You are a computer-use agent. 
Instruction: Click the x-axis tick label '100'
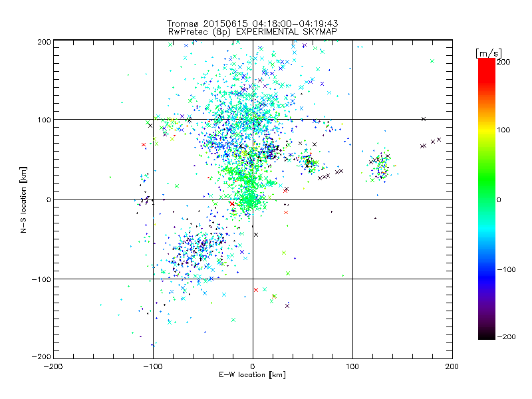pyautogui.click(x=352, y=366)
